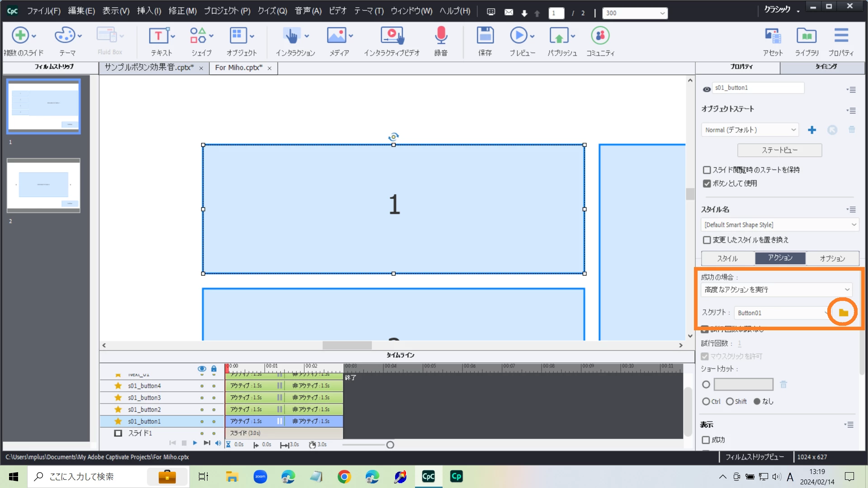Select the Shift shortcut radio button

(730, 402)
